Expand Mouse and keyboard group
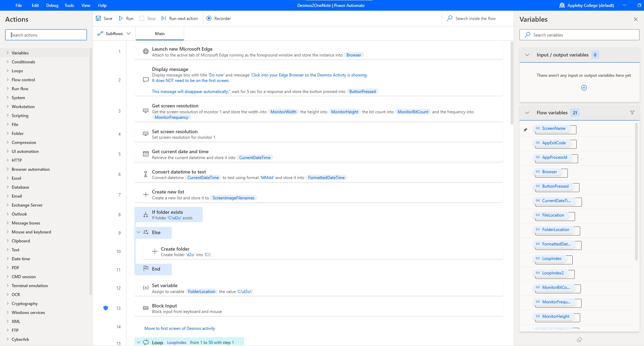This screenshot has height=346, width=644. (x=8, y=232)
